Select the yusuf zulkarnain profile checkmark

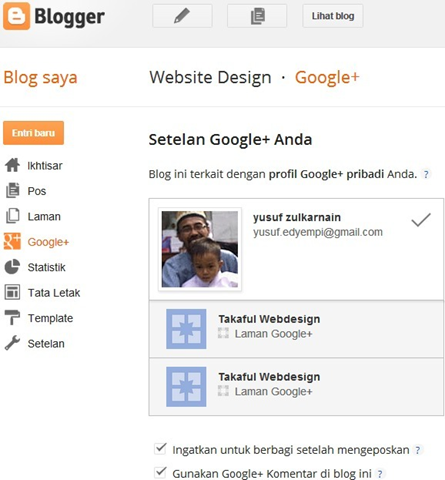point(421,220)
